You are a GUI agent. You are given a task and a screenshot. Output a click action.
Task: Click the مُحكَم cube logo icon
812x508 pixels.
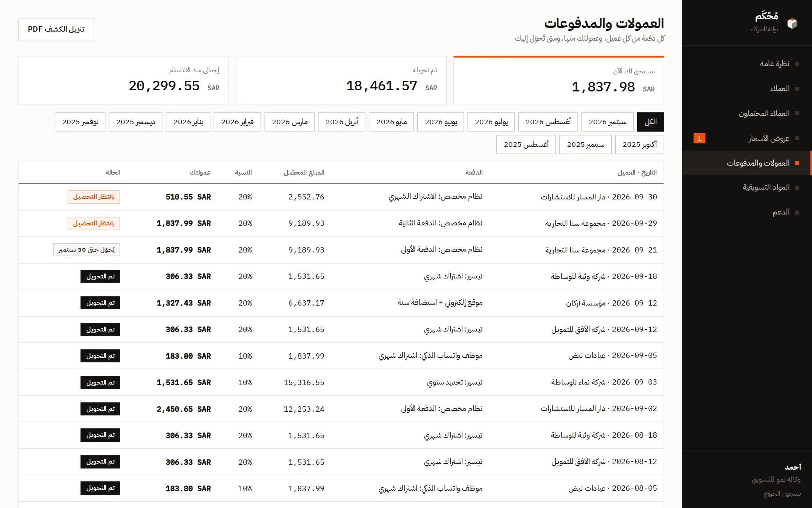(x=792, y=23)
